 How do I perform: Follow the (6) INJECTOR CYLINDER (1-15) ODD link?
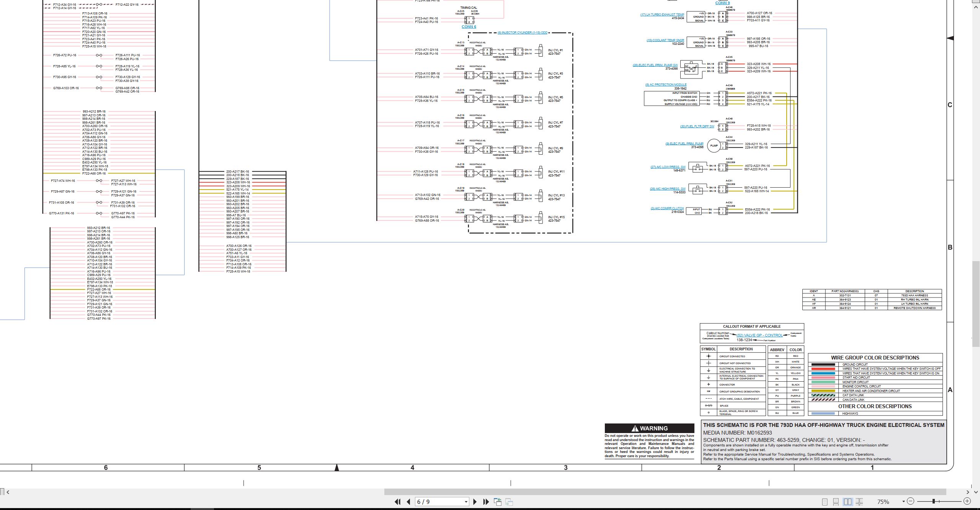(x=522, y=33)
